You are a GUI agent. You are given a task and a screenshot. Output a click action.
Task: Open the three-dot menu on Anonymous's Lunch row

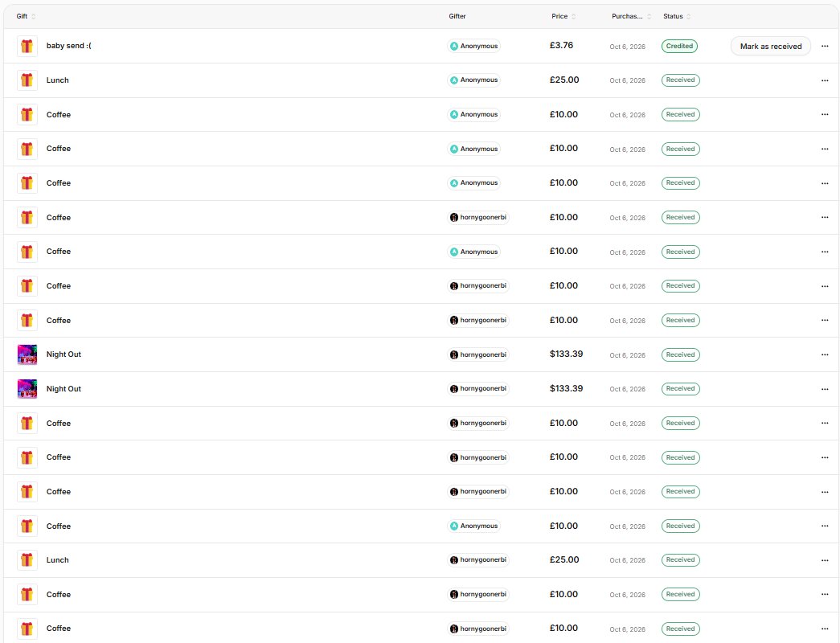[x=825, y=80]
